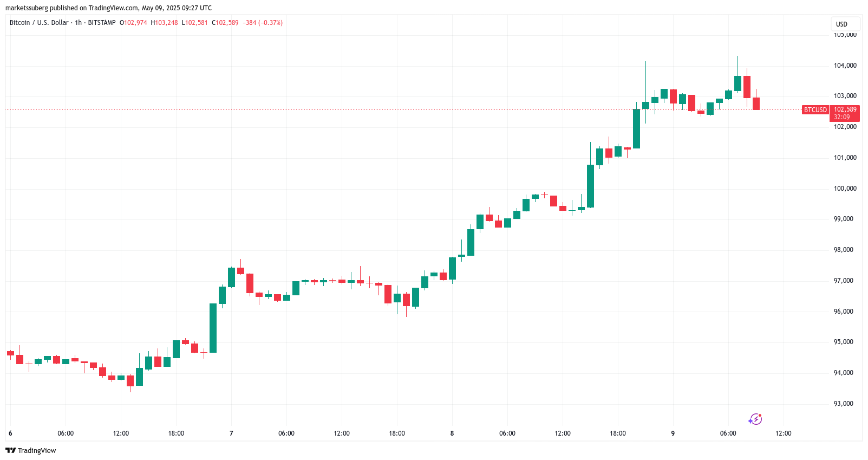Viewport: 868px width, 460px height.
Task: Select the 1h interval in chart legend
Action: [79, 23]
